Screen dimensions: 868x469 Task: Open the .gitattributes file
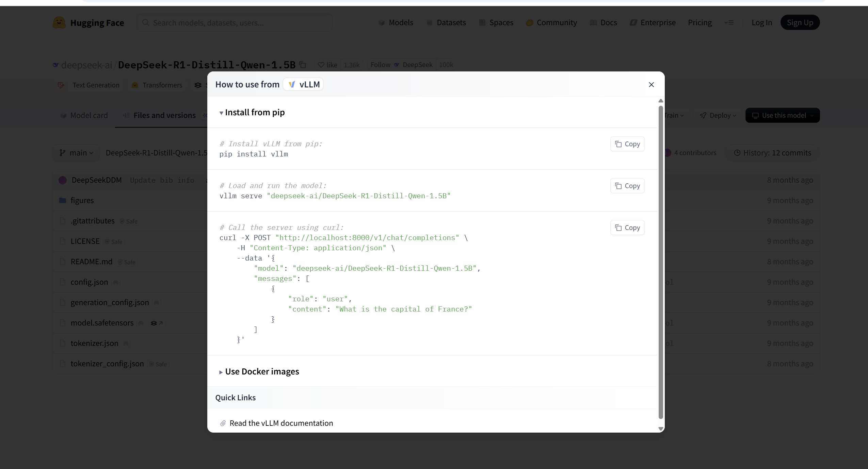click(x=93, y=221)
